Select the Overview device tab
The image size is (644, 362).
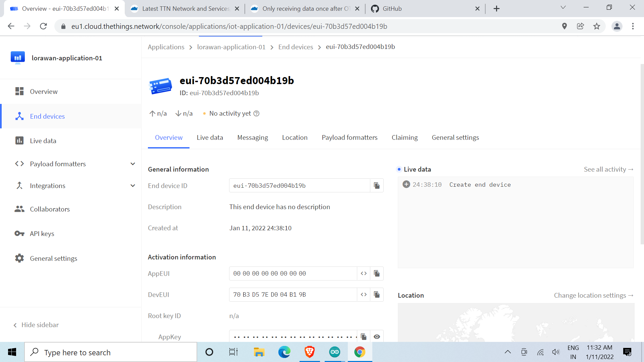[169, 137]
